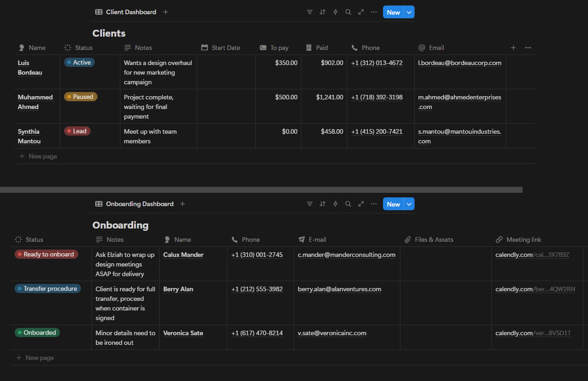Open filter icon in Client Dashboard toolbar

point(310,12)
